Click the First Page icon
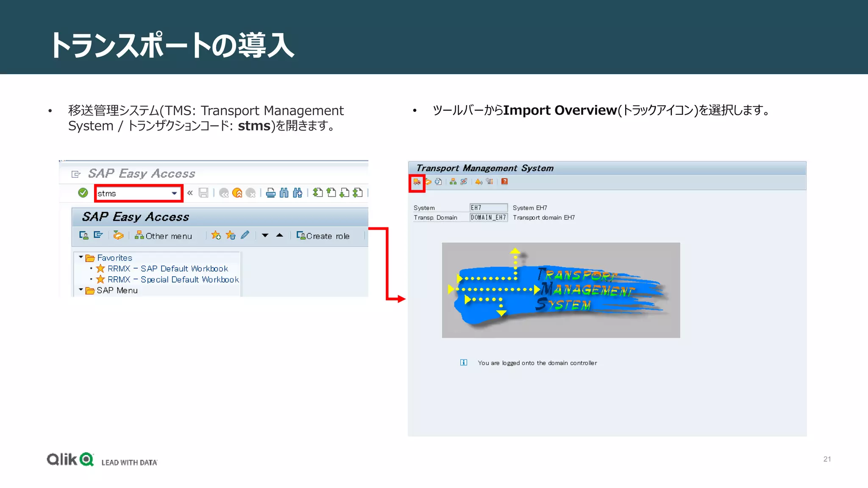 click(317, 193)
